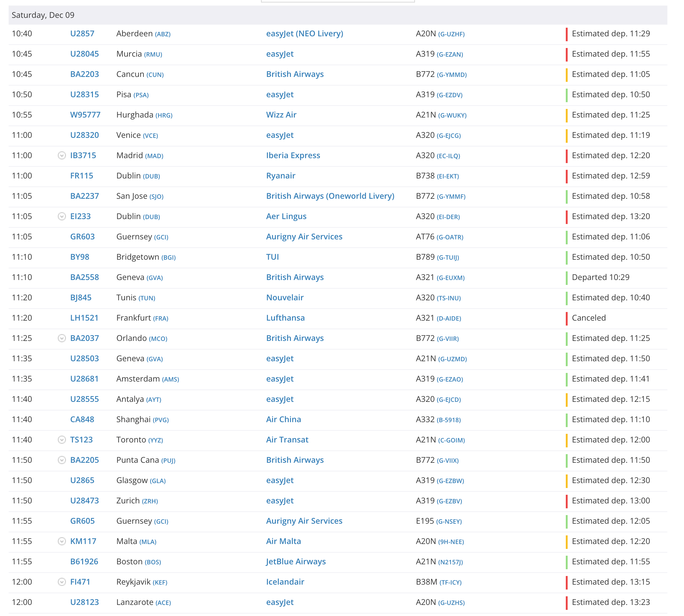Viewport: 684px width, 616px height.
Task: Open flight U28045 to Murcia
Action: coord(84,54)
